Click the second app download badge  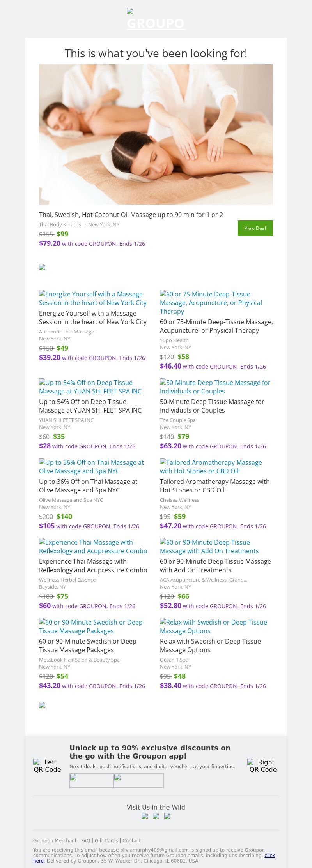[x=138, y=780]
